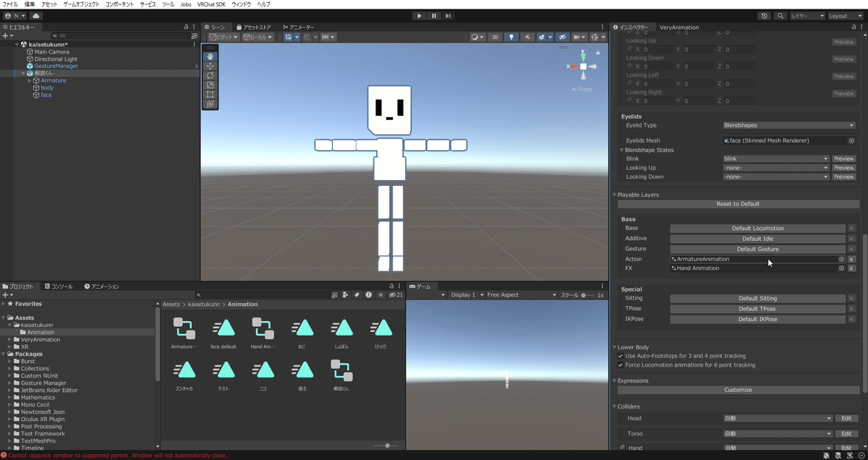Viewport: 868px width, 460px height.
Task: Click the Preview button next to Blink
Action: click(843, 158)
